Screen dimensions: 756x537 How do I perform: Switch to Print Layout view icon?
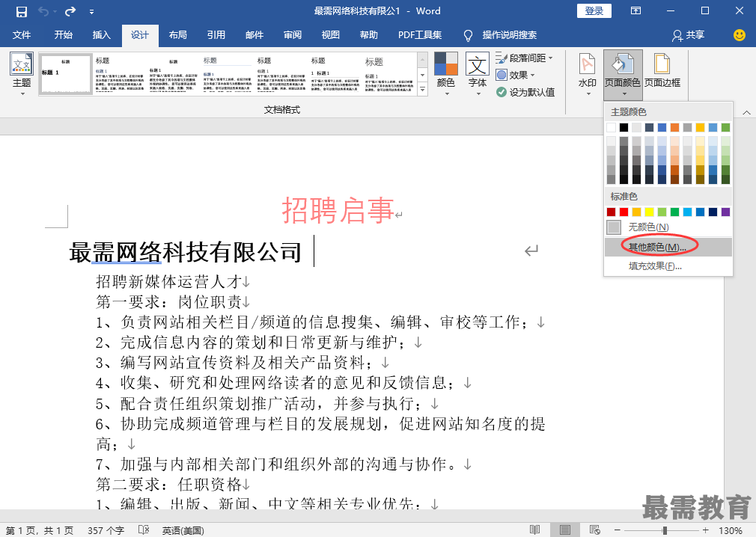tap(564, 530)
